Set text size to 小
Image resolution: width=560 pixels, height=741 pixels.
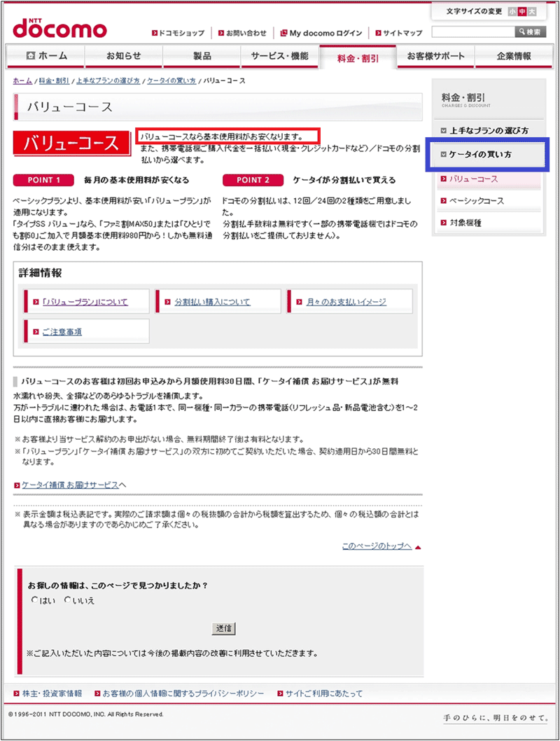512,11
